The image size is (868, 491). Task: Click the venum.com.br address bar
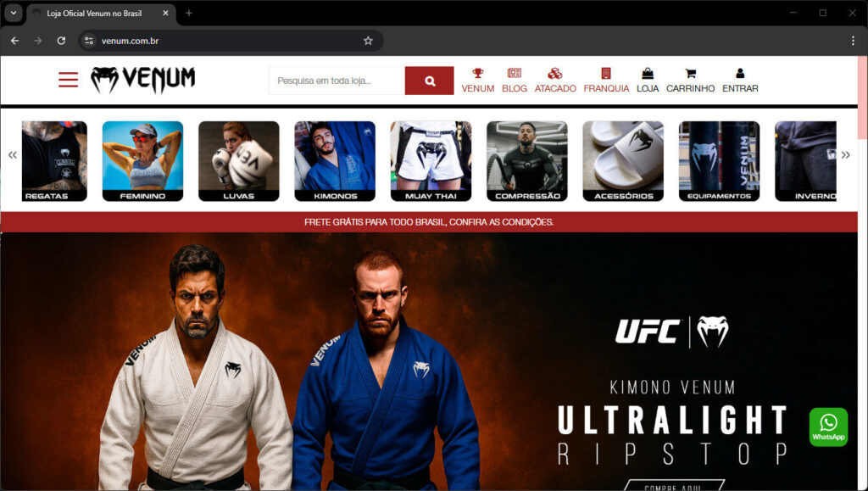tap(230, 41)
